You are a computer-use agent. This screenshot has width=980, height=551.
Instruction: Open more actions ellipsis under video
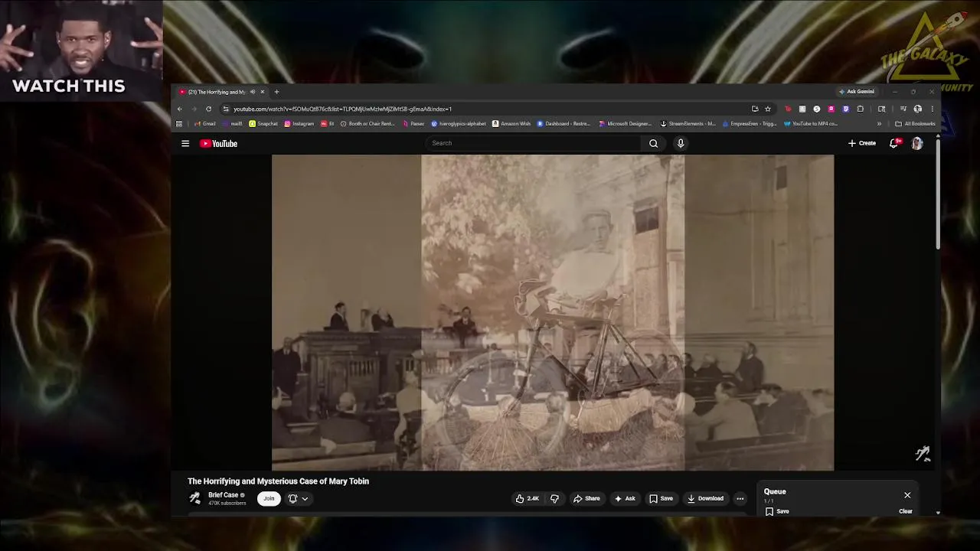coord(740,498)
